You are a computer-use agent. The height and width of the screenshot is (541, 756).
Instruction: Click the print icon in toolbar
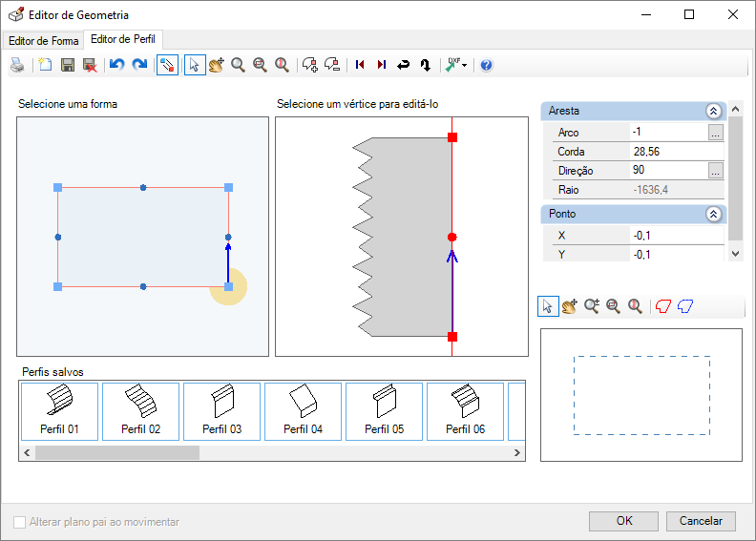pos(18,65)
